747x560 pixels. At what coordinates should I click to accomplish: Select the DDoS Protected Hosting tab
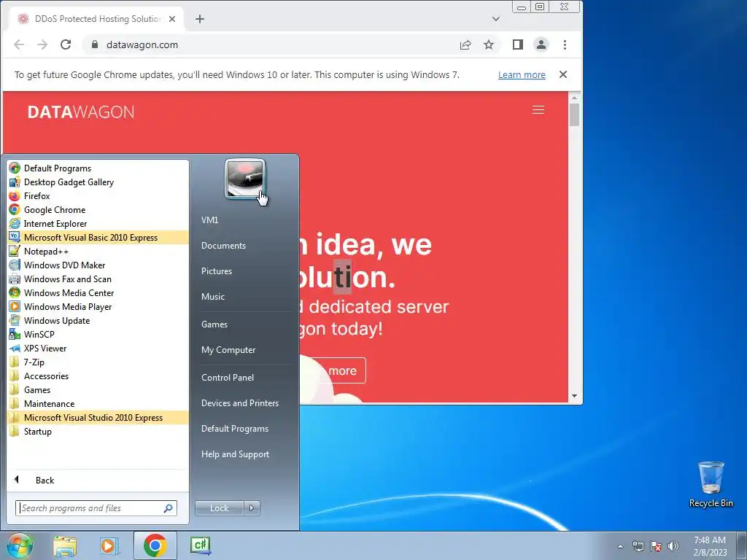(96, 19)
